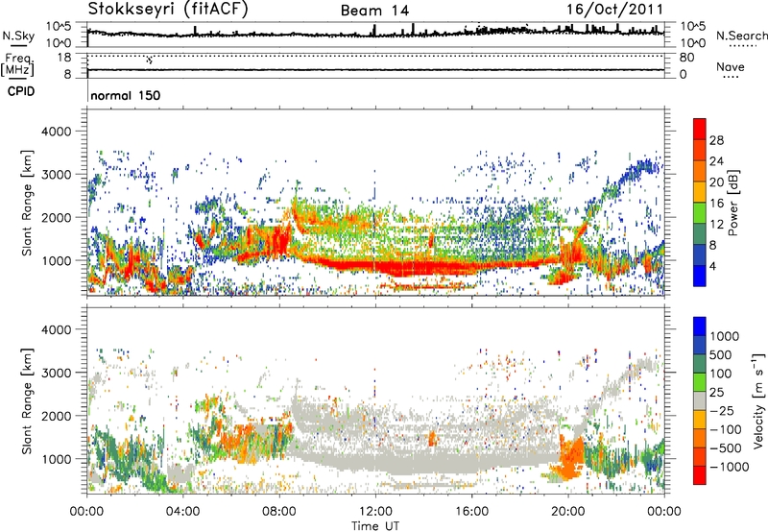Click the '24' label on power scale
Viewport: 768px width, 532px height.
pos(716,161)
